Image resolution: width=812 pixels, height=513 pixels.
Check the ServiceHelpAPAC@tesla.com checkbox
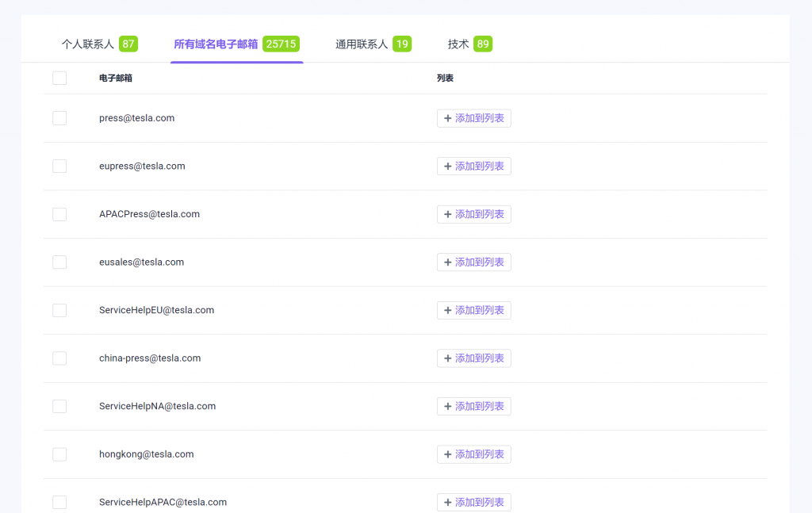click(59, 502)
